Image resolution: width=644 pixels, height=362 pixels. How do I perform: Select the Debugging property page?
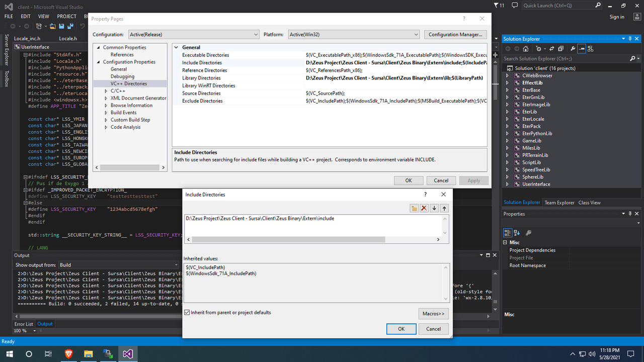122,76
